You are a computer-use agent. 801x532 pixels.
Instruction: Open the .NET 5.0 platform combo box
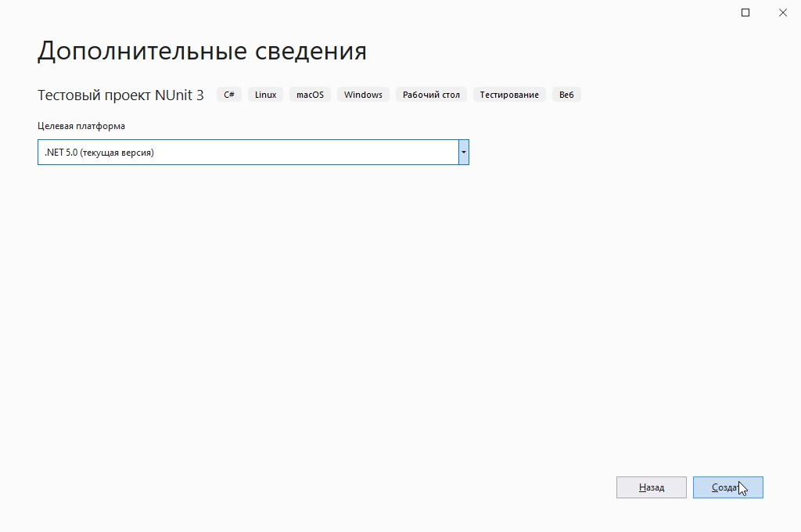pos(247,153)
